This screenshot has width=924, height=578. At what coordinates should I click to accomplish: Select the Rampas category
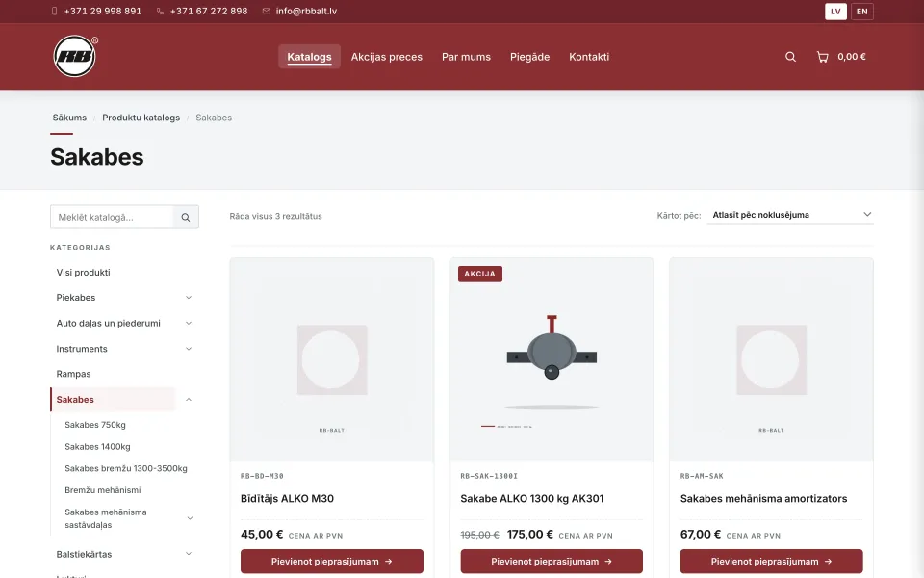[x=74, y=374]
